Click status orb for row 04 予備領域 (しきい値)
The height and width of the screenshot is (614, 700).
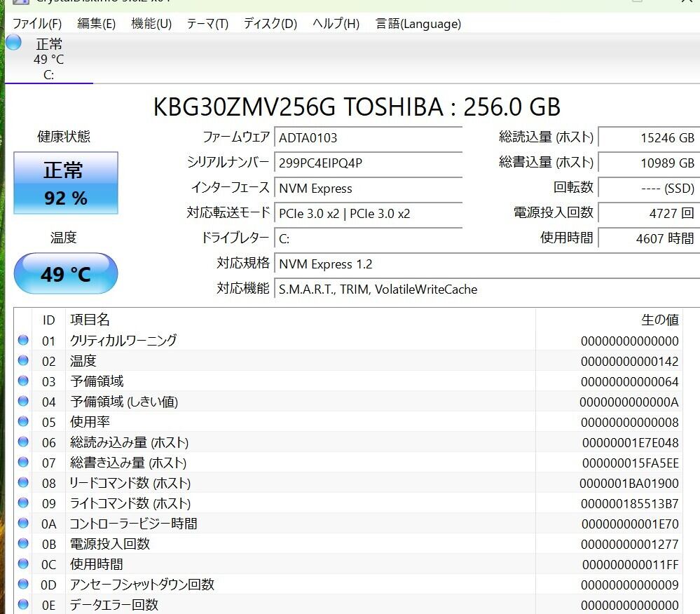23,401
